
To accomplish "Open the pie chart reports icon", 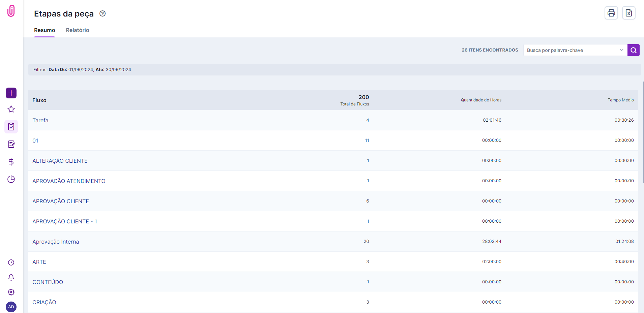I will click(11, 179).
